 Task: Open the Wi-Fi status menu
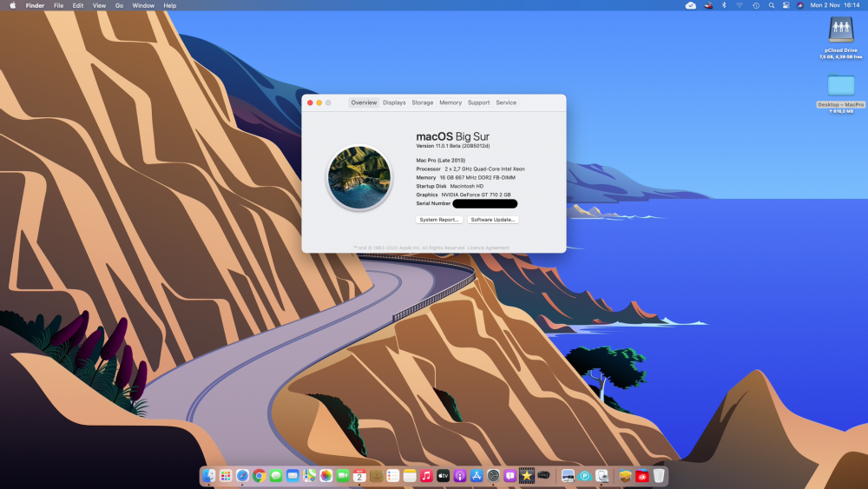[740, 5]
